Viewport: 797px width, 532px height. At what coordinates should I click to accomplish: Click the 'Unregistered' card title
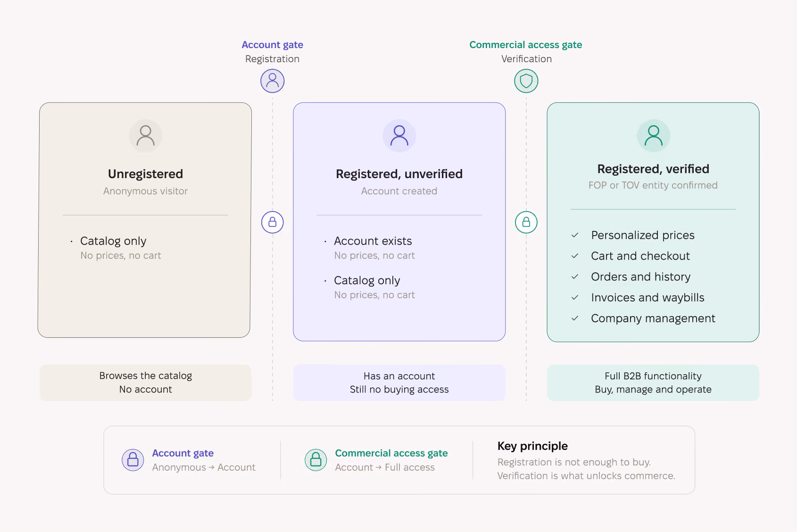click(x=146, y=174)
